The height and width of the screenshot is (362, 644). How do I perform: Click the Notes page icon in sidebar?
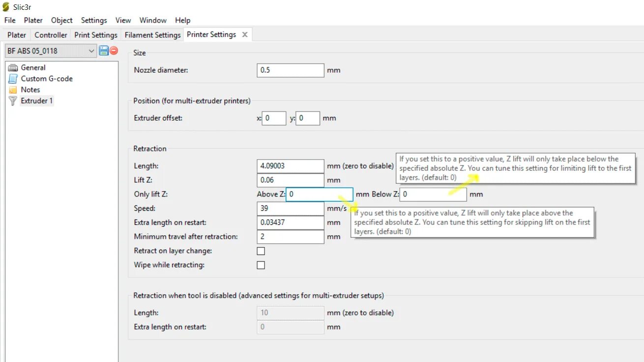13,90
